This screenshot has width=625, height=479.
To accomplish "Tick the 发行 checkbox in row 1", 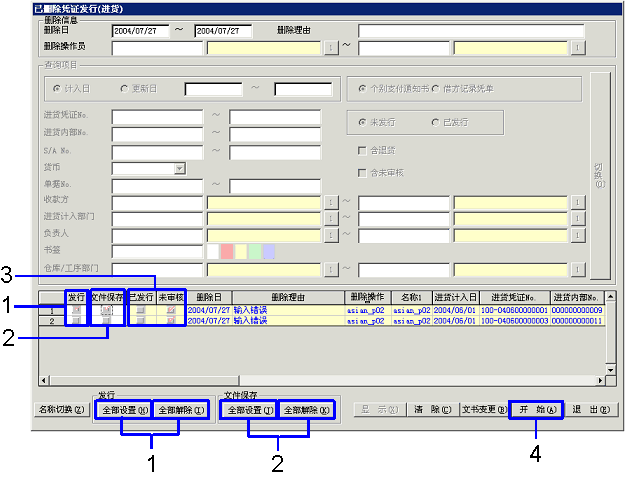I will (76, 311).
